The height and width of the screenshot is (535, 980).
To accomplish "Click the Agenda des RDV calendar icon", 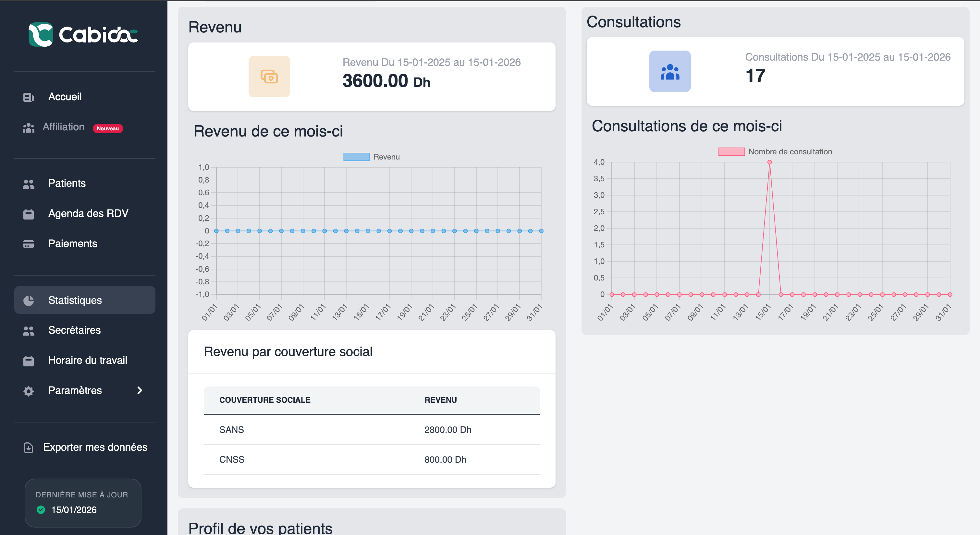I will 28,213.
